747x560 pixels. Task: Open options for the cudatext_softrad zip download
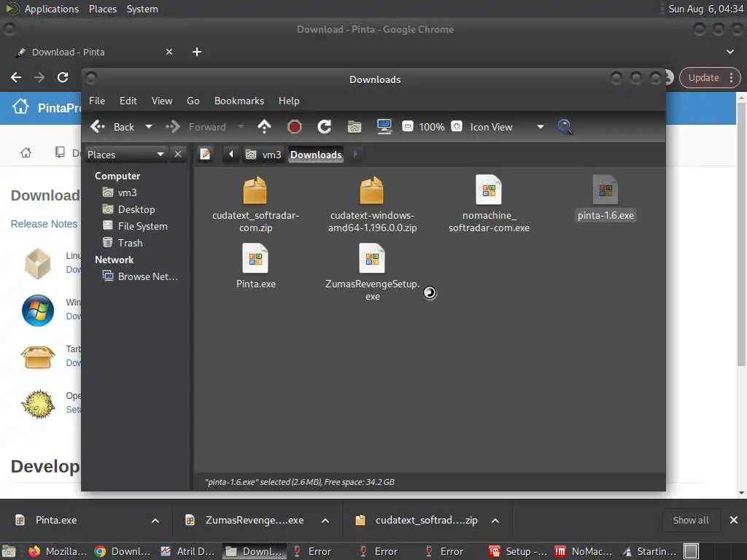pos(495,521)
